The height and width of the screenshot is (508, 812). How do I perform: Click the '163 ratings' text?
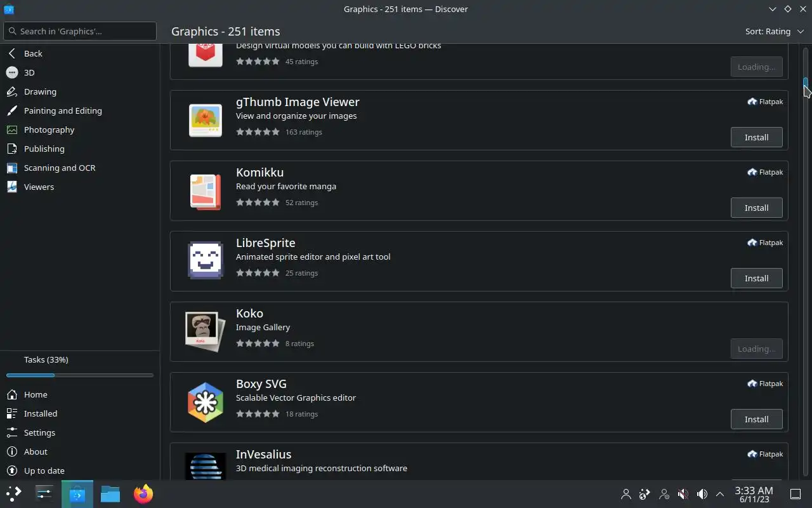(304, 132)
